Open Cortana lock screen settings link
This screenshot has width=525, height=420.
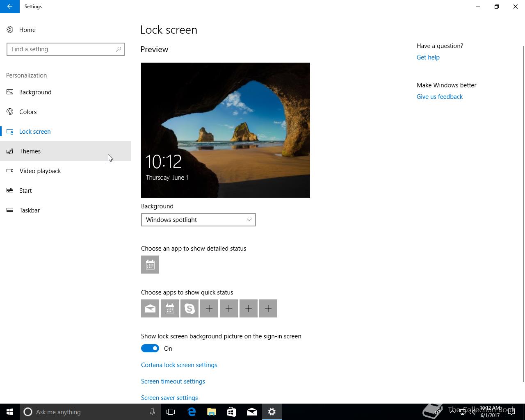[x=179, y=365]
